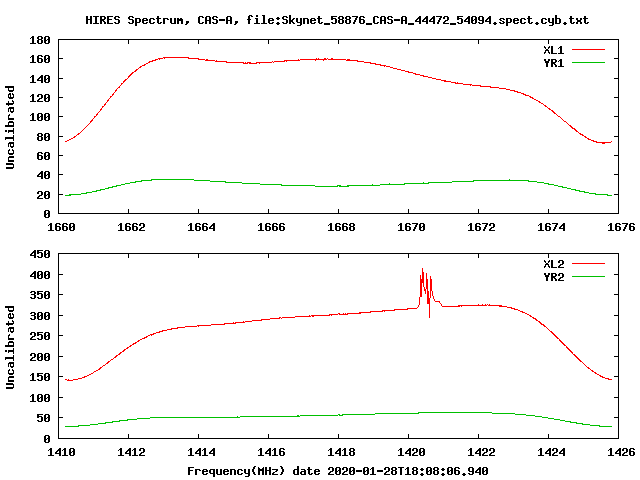Click the 1416 x-axis tick label
This screenshot has height=480, width=640.
[271, 452]
